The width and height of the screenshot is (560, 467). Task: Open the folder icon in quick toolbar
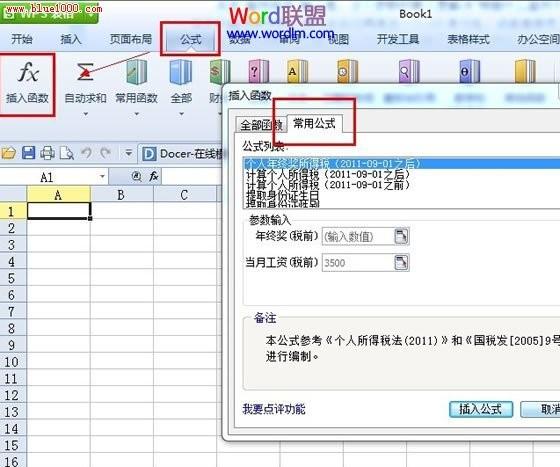point(9,153)
